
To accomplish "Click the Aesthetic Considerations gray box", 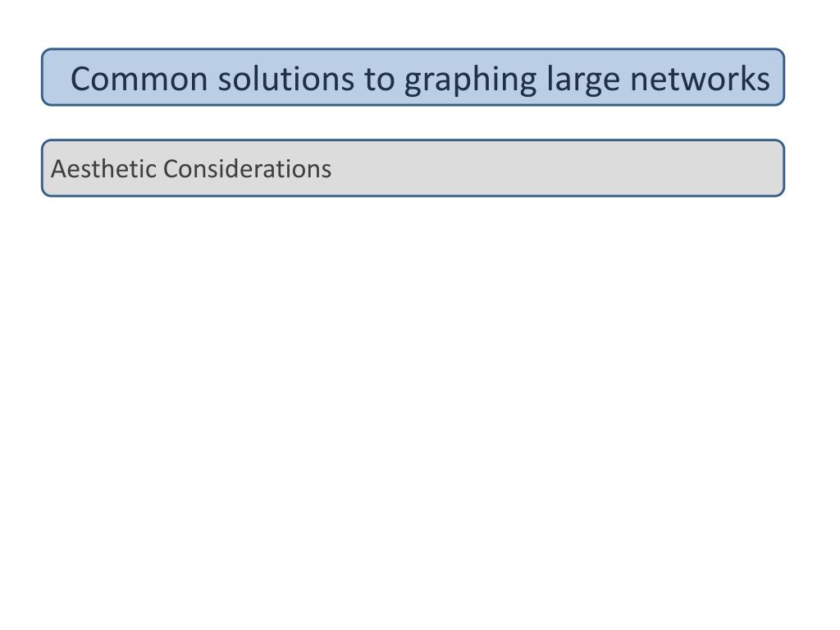I will 413,168.
